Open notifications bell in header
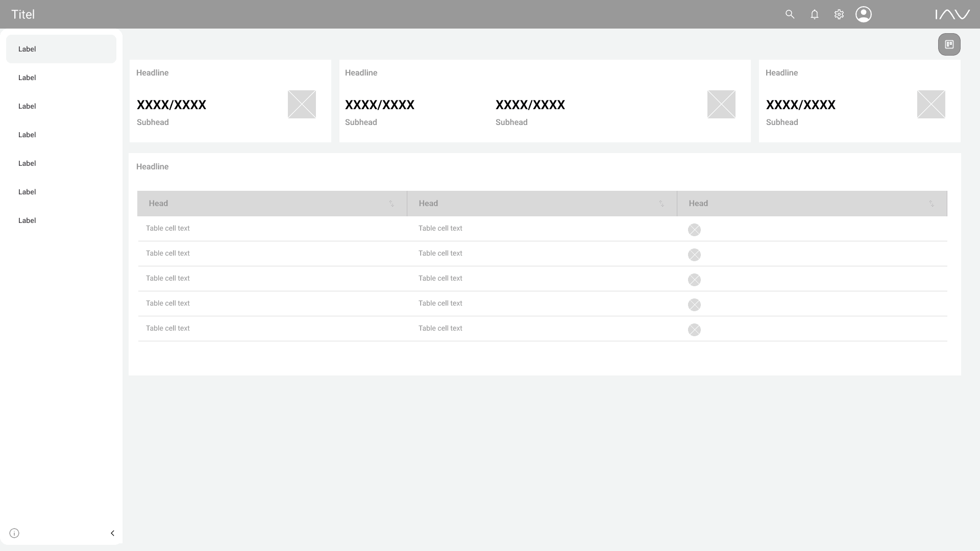The image size is (980, 551). point(814,14)
